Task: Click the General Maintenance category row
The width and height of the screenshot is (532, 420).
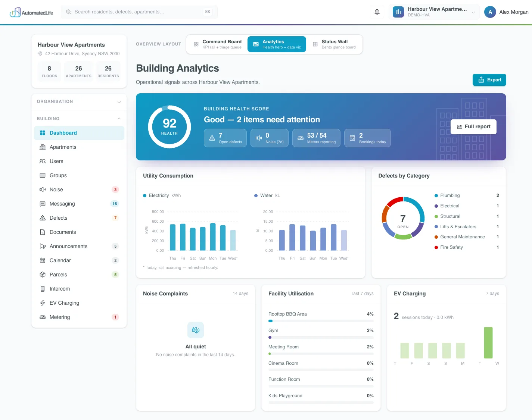Action: [x=467, y=237]
